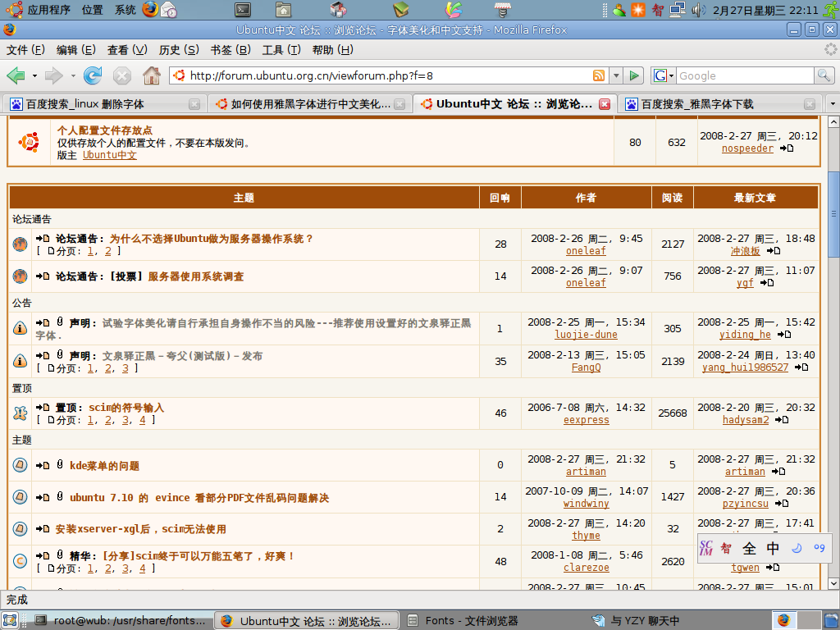The width and height of the screenshot is (840, 630).
Task: Click the Forward navigation arrow
Action: pyautogui.click(x=53, y=75)
